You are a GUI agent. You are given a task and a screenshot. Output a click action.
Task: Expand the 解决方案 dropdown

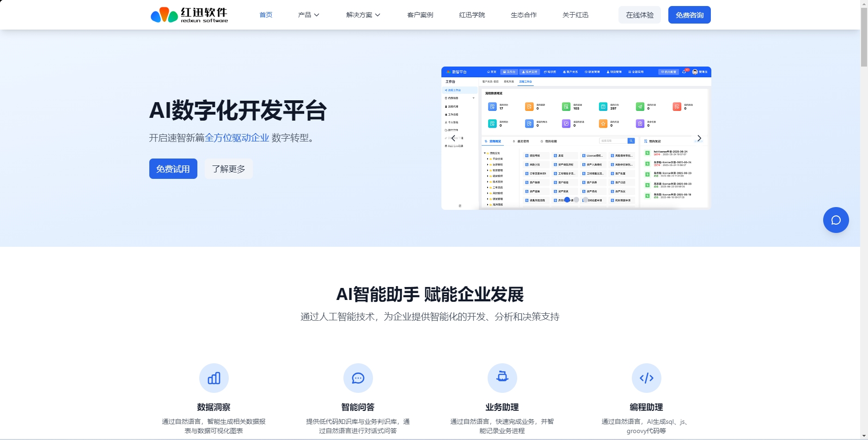tap(362, 14)
